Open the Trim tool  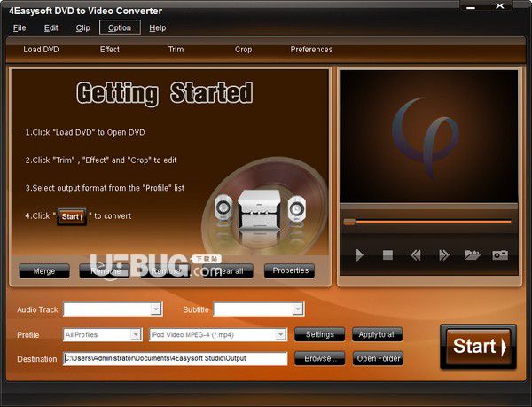click(176, 50)
